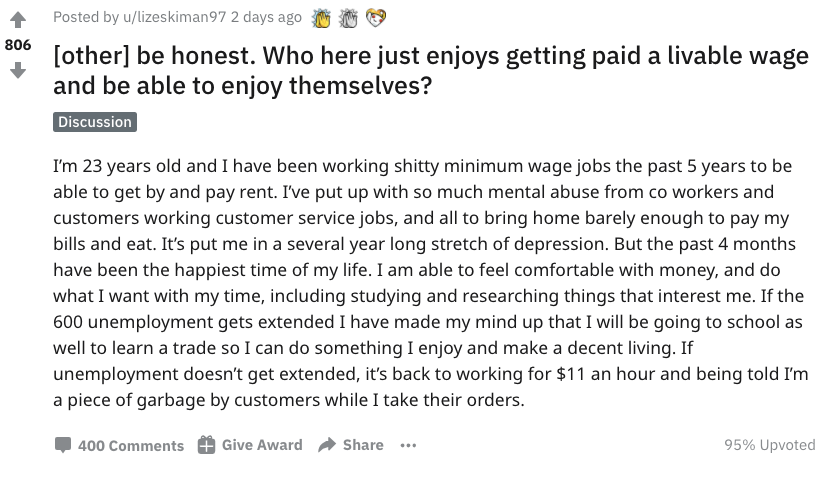Click the post body paragraph text
Viewport: 829px width, 487px height.
(x=431, y=283)
